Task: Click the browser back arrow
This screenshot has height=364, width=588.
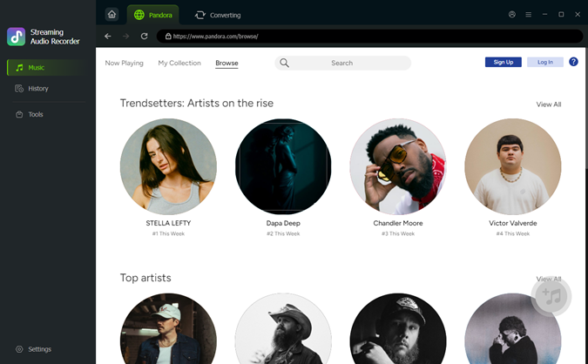Action: 108,37
